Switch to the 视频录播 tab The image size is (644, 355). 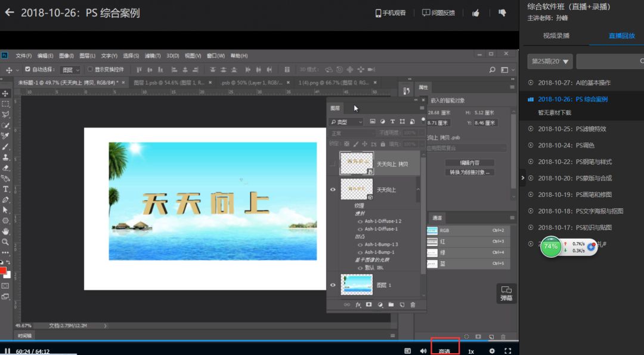(x=556, y=36)
